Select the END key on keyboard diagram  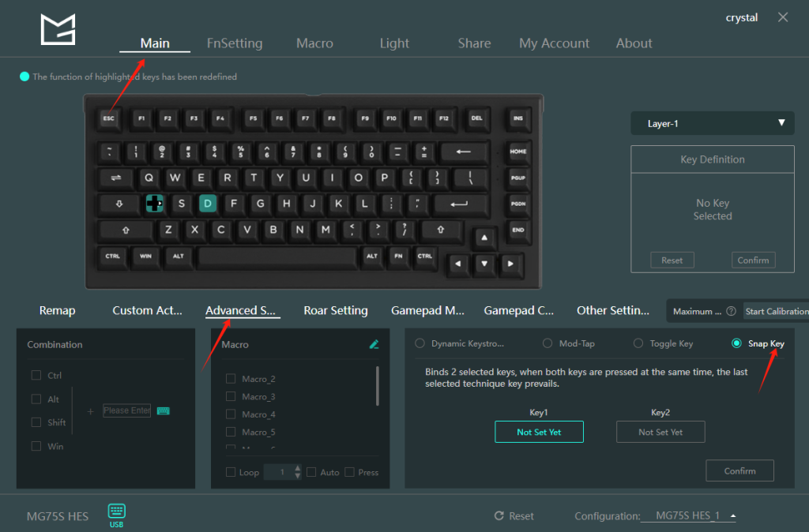[x=518, y=230]
